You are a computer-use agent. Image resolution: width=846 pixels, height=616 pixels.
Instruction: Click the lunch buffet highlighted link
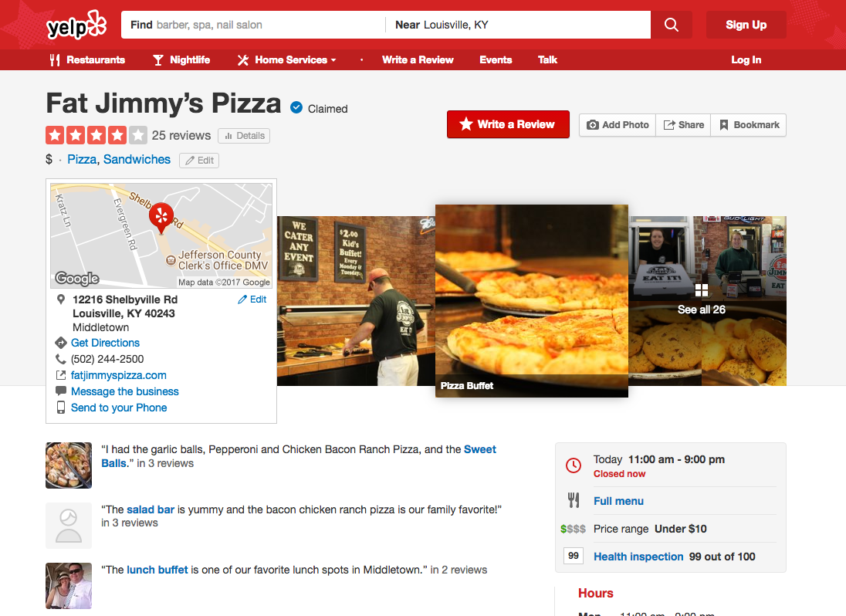[157, 570]
